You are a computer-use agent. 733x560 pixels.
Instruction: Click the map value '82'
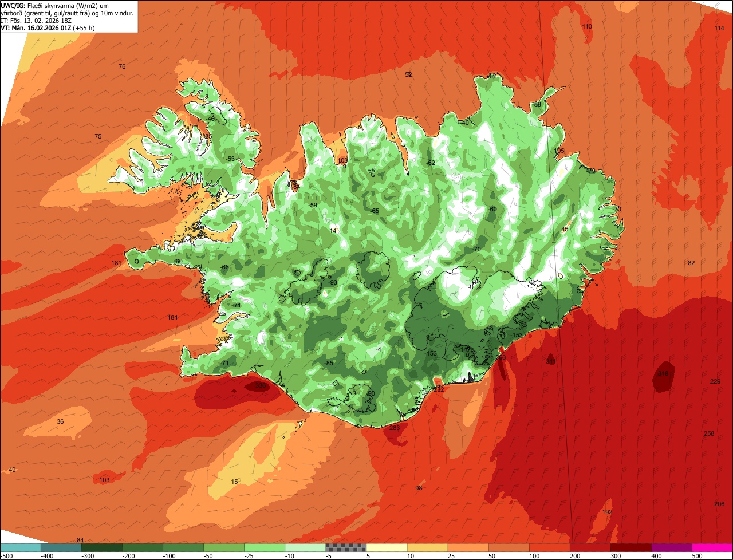691,263
